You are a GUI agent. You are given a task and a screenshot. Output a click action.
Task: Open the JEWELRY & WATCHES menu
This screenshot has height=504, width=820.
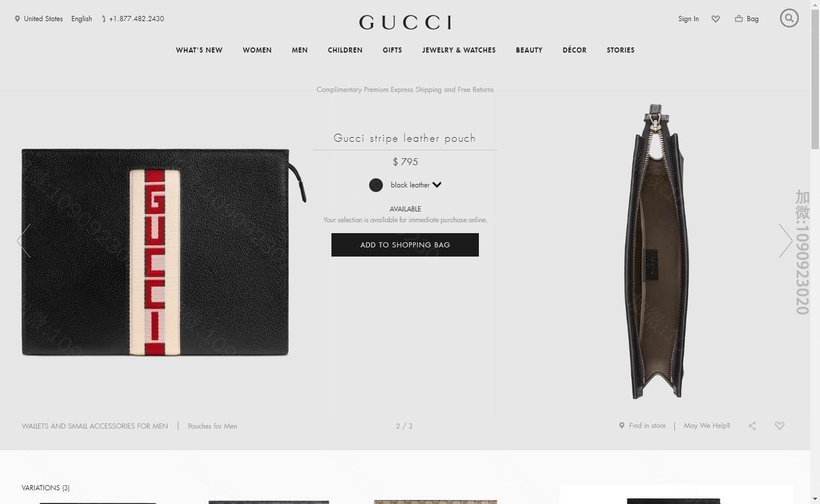(x=459, y=50)
